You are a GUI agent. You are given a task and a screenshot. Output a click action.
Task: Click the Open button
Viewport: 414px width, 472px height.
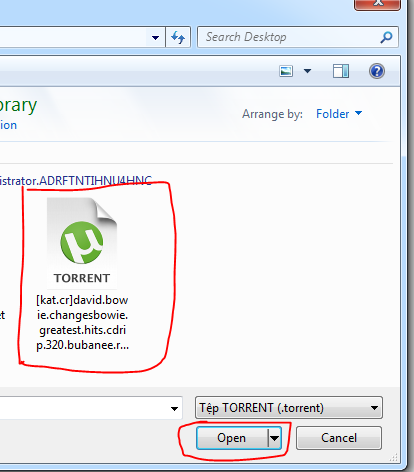tap(232, 438)
